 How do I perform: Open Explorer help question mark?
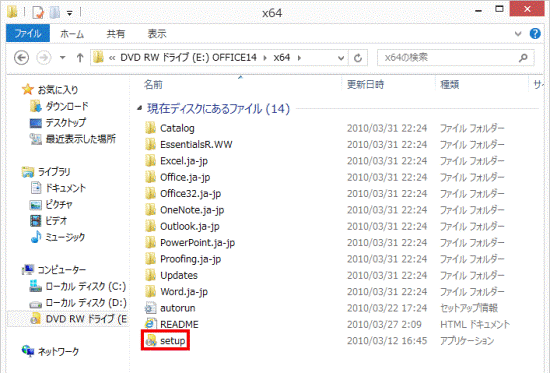[535, 34]
